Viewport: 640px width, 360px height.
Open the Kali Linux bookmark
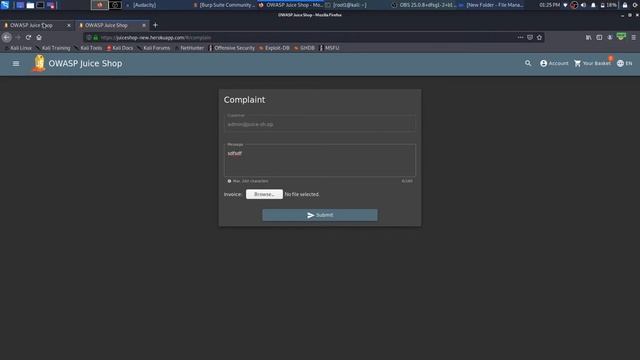[18, 48]
